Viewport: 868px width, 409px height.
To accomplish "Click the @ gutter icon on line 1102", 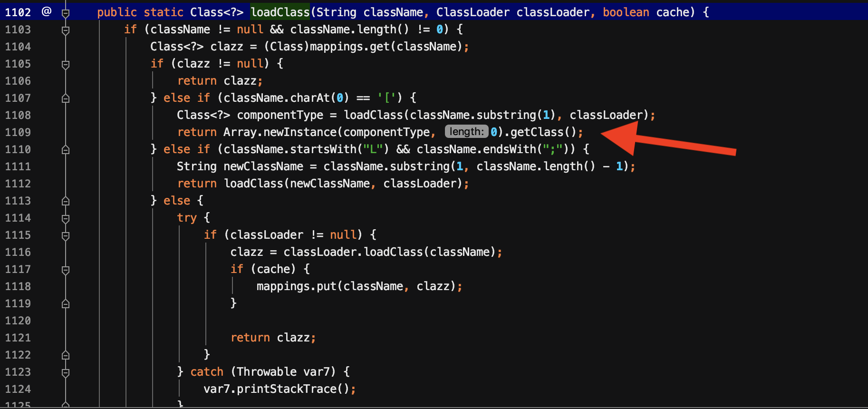I will (47, 12).
